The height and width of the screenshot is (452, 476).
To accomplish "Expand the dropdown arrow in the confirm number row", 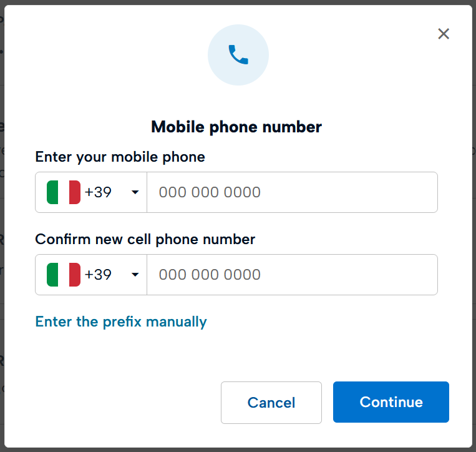I will click(135, 275).
